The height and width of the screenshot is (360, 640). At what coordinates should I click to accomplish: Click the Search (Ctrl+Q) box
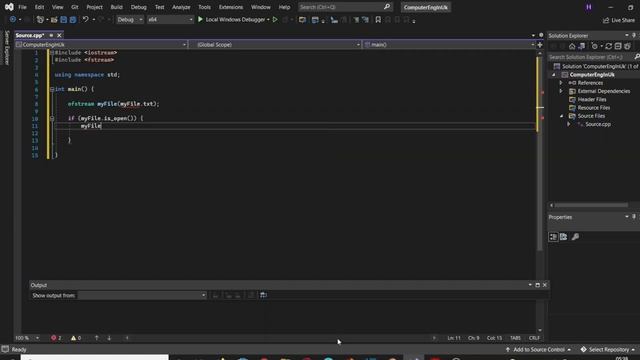click(344, 7)
